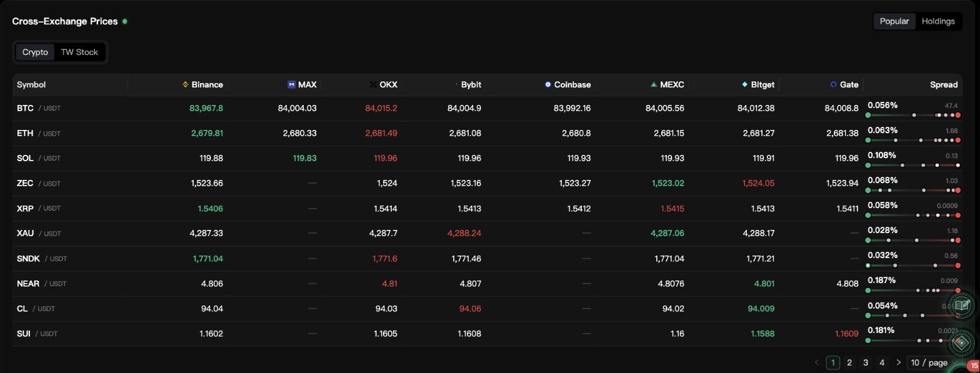980x373 pixels.
Task: Click the NEAR row spread range bar
Action: 912,291
